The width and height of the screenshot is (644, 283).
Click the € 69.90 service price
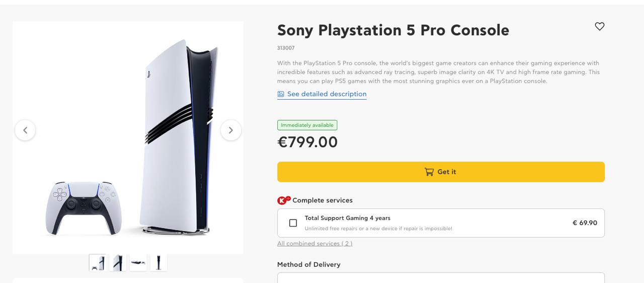[x=585, y=223]
